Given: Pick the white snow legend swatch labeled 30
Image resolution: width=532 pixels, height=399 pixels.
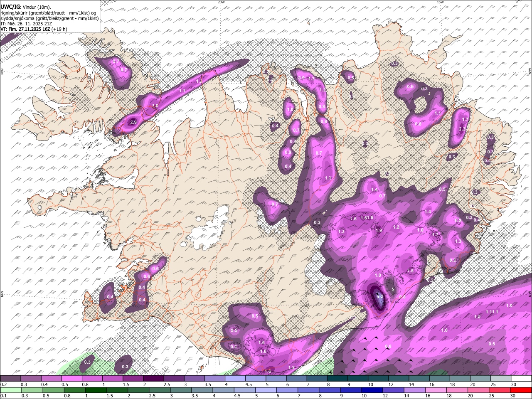Looking at the screenshot, I should tap(522, 379).
